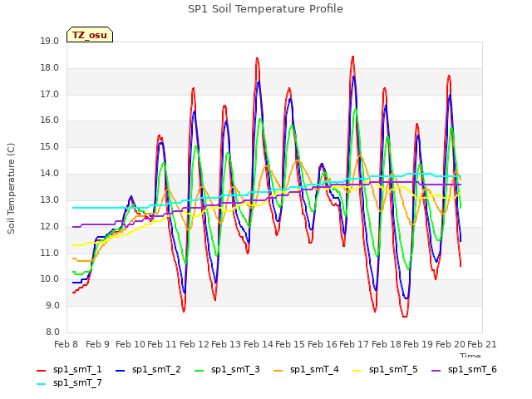Select the sp1_smT_6 legend label
The width and height of the screenshot is (532, 399).
click(x=472, y=369)
